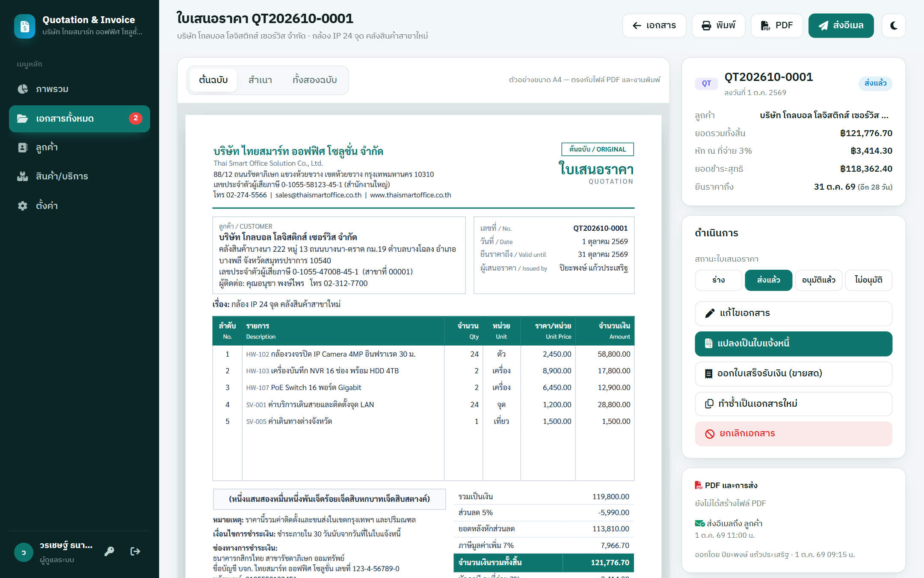Click the user avatar circle
This screenshot has height=578, width=924.
pos(24,552)
